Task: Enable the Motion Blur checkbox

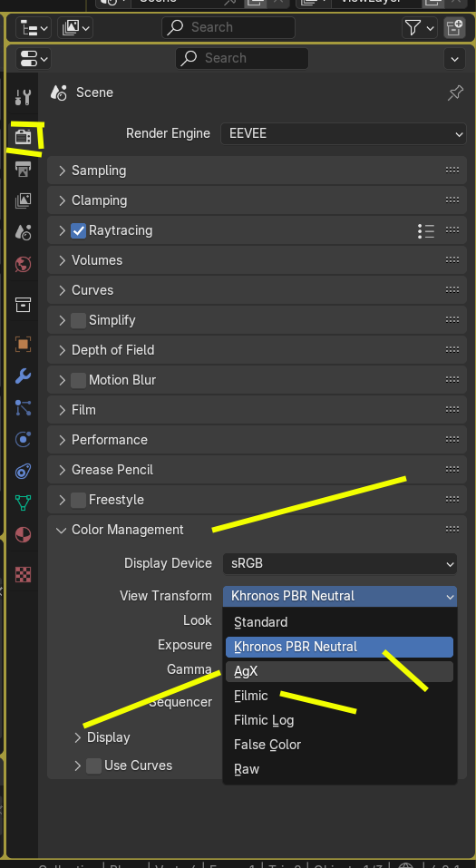Action: click(78, 380)
